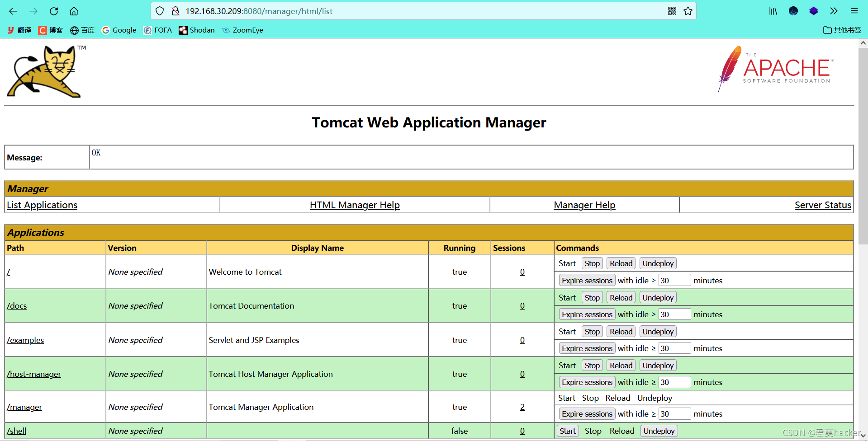Open the Server Status link
868x441 pixels.
(823, 205)
